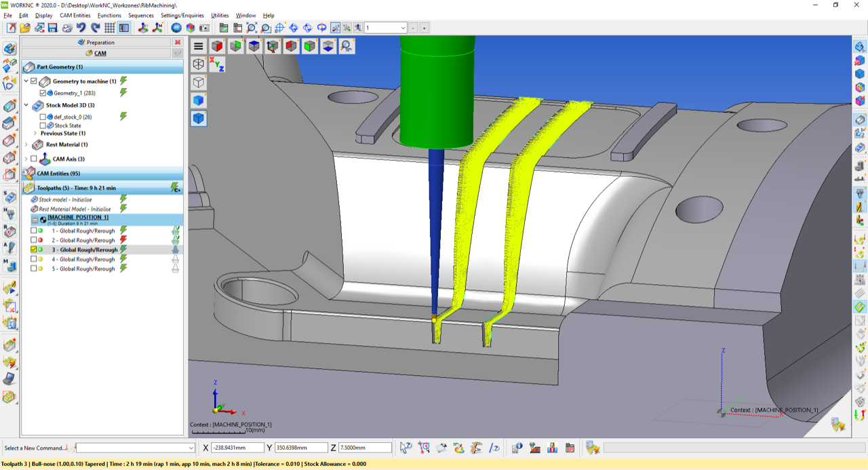Open the view number dropdown showing 1
Viewport: 868px width, 470px height.
tap(403, 28)
